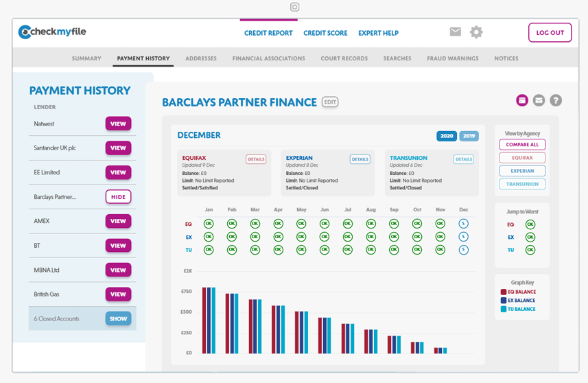Open the question mark help icon
Viewport: 588px width, 383px height.
(x=556, y=100)
